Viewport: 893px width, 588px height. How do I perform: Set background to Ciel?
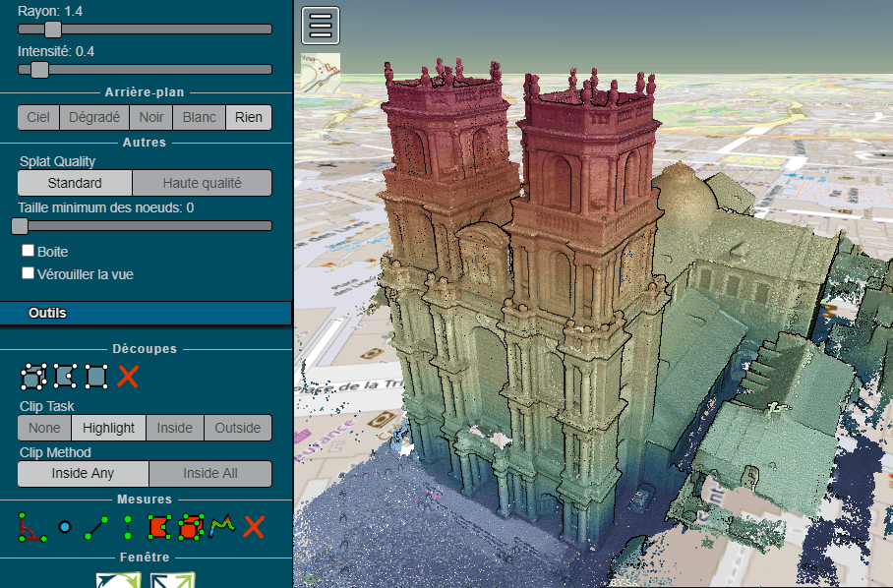38,118
